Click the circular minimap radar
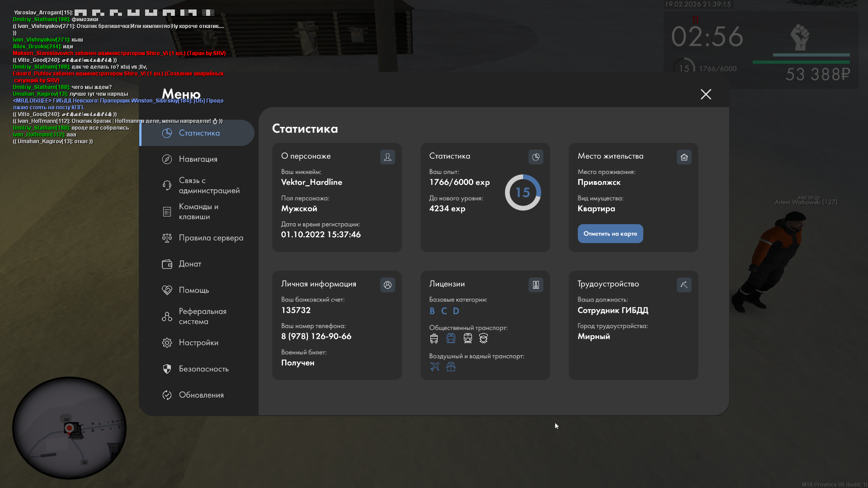 click(x=69, y=428)
